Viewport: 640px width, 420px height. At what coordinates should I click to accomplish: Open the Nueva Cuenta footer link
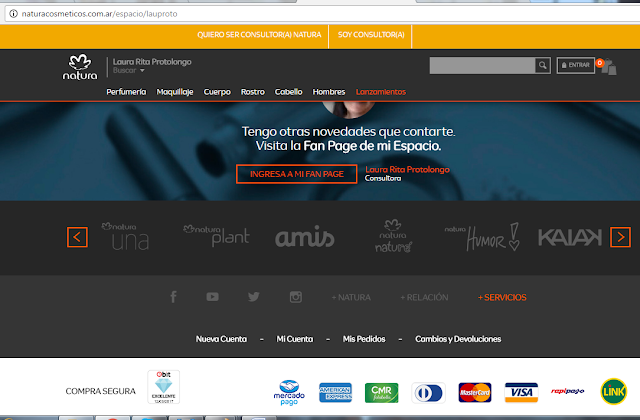click(221, 339)
